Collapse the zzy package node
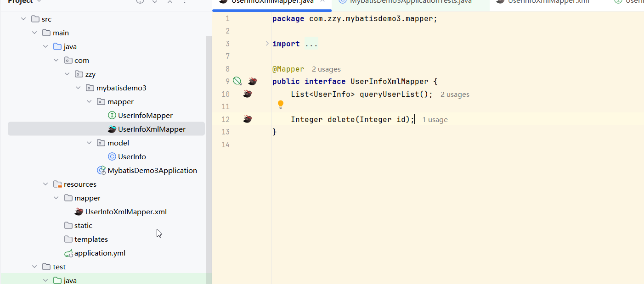The image size is (644, 284). click(67, 74)
